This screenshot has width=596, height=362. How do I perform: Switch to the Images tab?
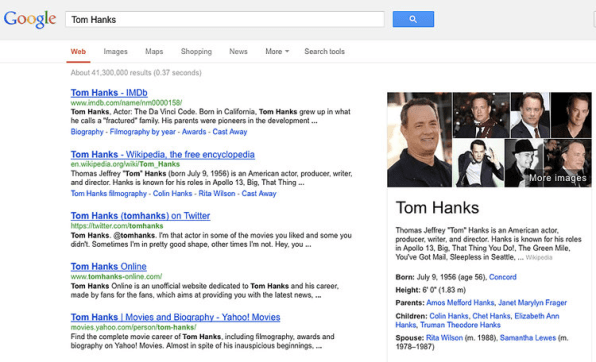116,51
